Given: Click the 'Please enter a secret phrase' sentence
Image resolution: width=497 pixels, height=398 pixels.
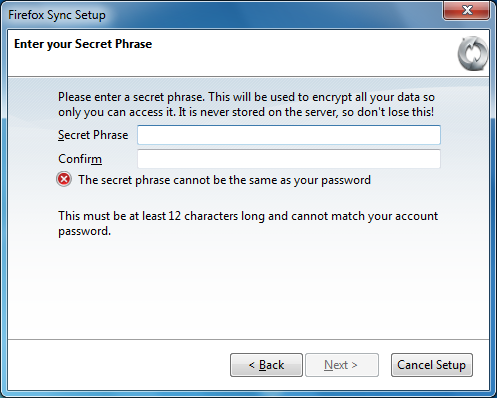Looking at the screenshot, I should [131, 97].
